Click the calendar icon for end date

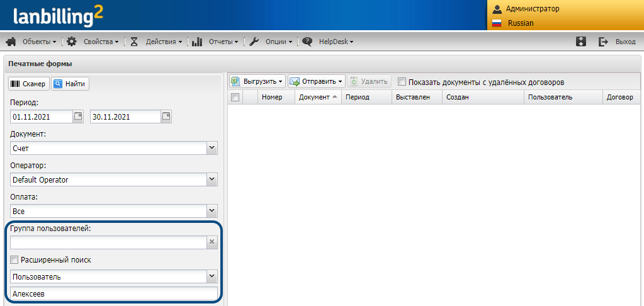pos(166,116)
